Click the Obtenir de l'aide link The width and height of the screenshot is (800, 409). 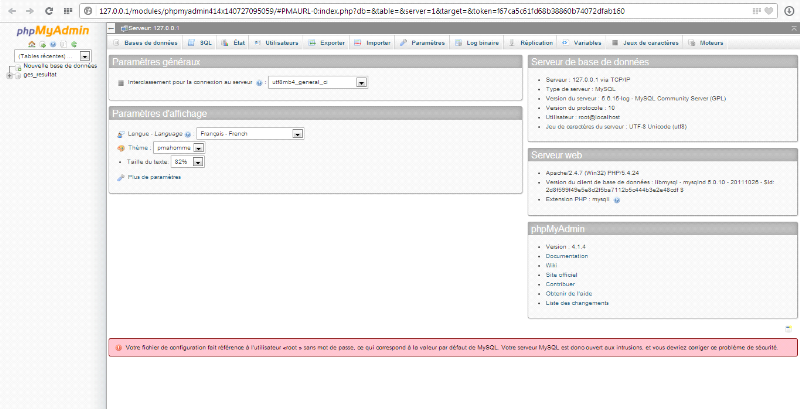[569, 293]
